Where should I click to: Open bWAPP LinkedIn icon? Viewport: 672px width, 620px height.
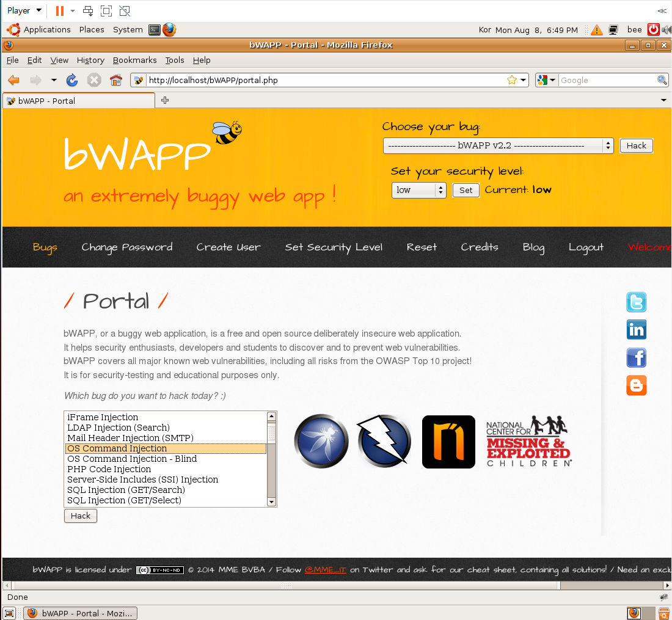click(637, 330)
